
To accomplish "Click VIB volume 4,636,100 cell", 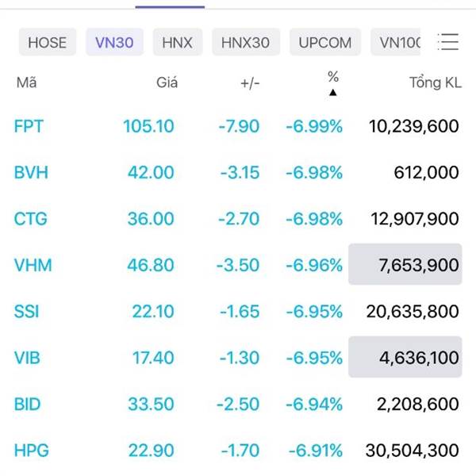I will 405,357.
